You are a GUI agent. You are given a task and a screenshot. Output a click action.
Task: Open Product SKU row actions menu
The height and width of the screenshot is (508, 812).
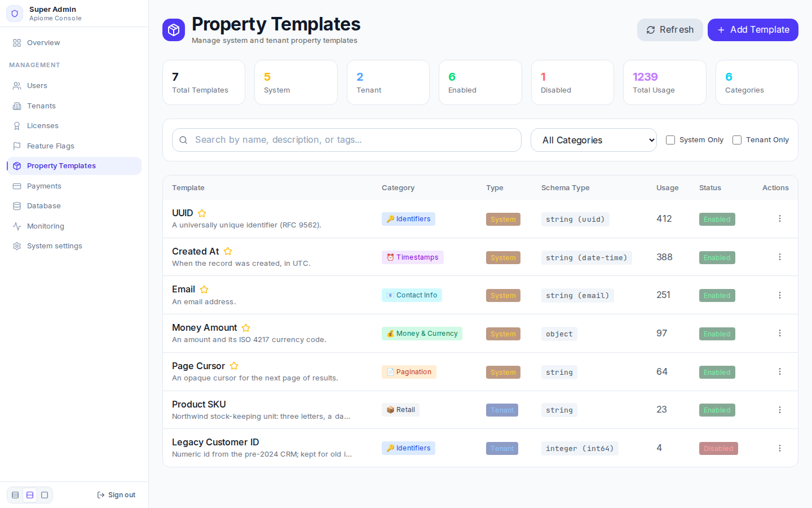[780, 410]
